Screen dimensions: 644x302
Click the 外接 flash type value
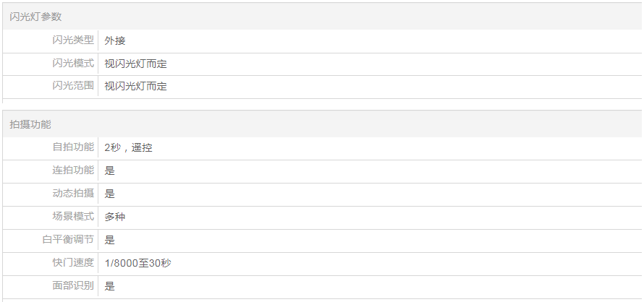coord(115,41)
